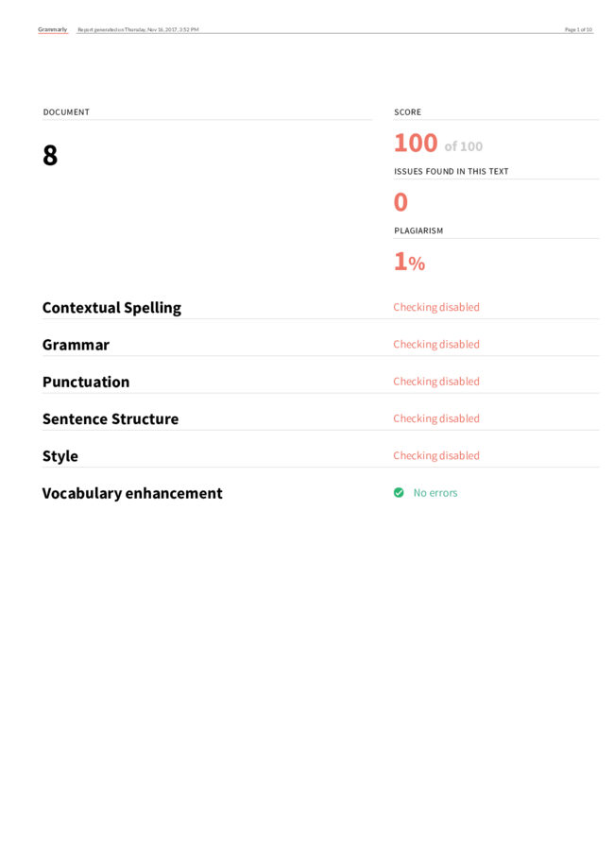The image size is (614, 868).
Task: Select the Style category heading
Action: 60,457
